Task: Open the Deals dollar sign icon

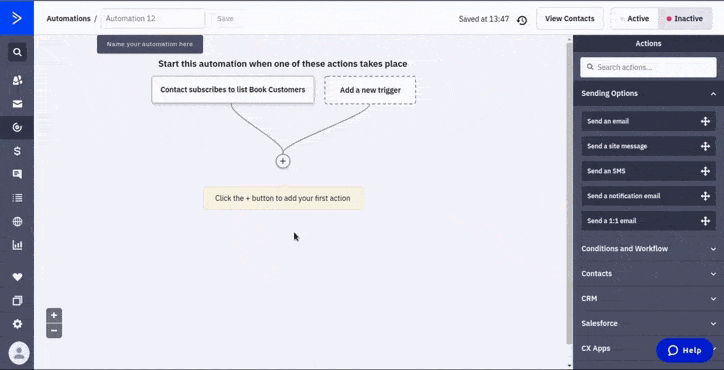Action: coord(17,151)
